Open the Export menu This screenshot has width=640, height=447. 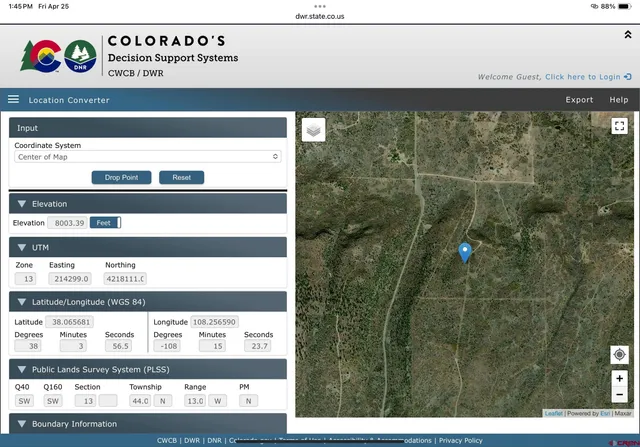[579, 100]
